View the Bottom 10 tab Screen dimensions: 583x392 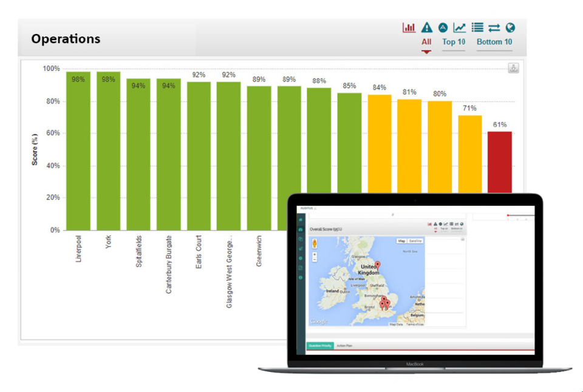tap(494, 42)
